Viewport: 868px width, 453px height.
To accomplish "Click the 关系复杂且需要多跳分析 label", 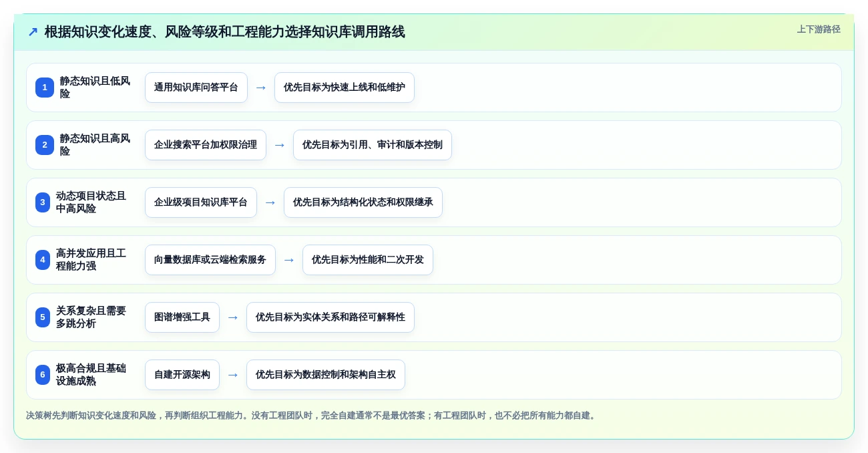I will 91,317.
